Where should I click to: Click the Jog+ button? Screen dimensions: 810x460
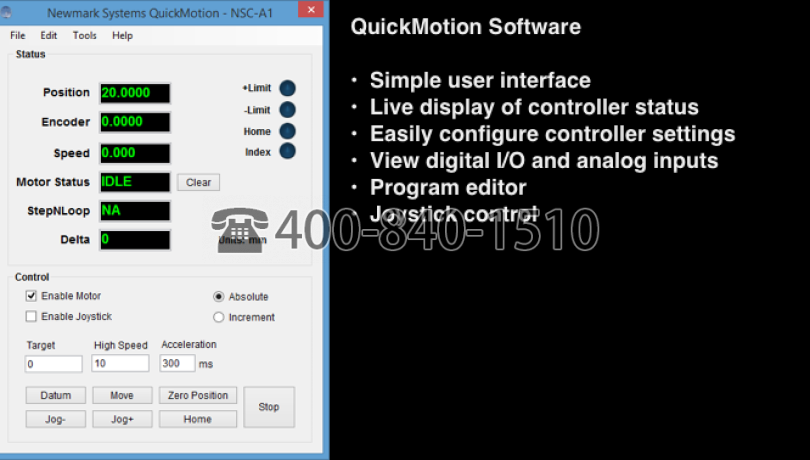tap(122, 419)
